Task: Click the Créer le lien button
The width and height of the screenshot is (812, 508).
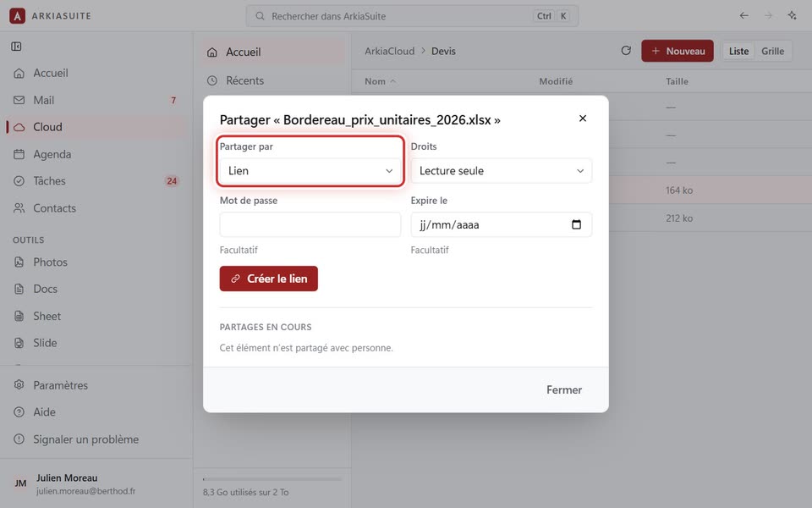Action: point(269,279)
